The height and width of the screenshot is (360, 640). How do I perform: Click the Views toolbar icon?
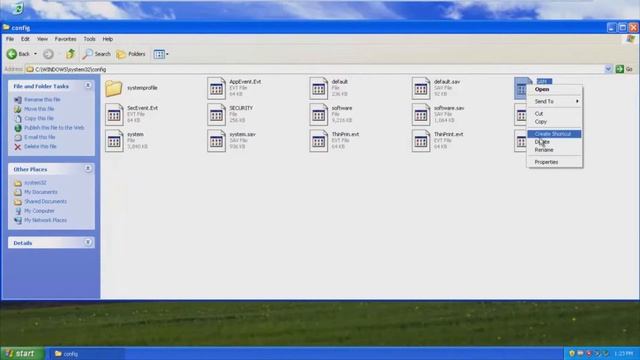coord(159,54)
